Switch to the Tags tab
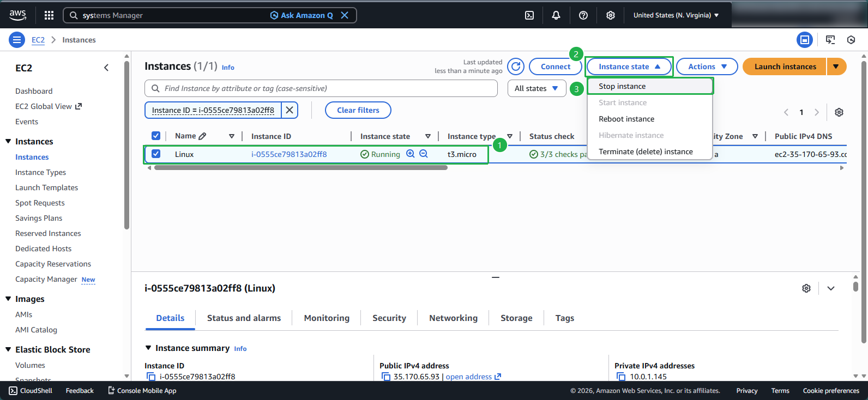The image size is (868, 400). 565,318
